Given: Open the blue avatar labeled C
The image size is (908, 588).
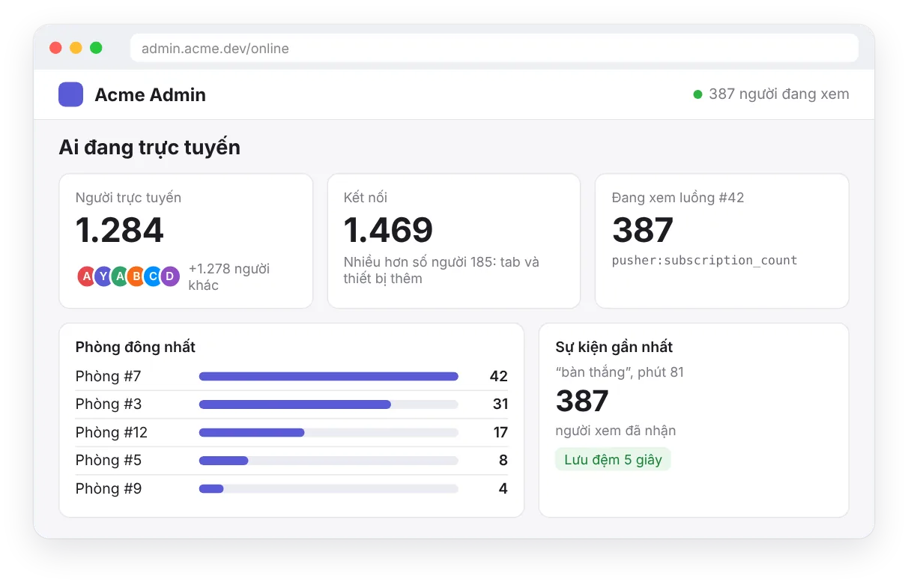Looking at the screenshot, I should [x=153, y=276].
